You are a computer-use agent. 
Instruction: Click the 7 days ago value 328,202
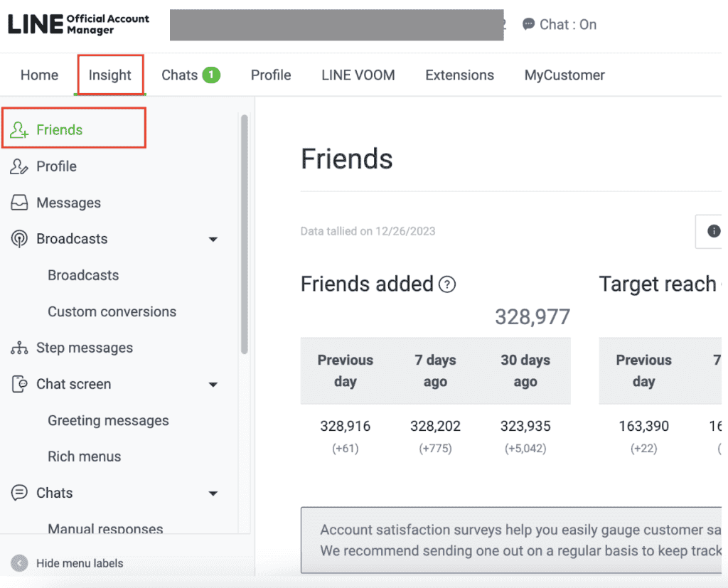[x=436, y=426]
